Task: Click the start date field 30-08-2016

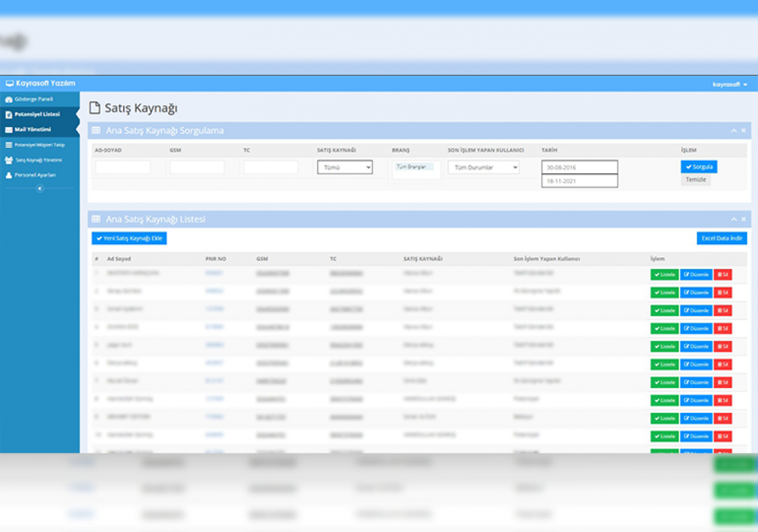Action: pyautogui.click(x=580, y=167)
